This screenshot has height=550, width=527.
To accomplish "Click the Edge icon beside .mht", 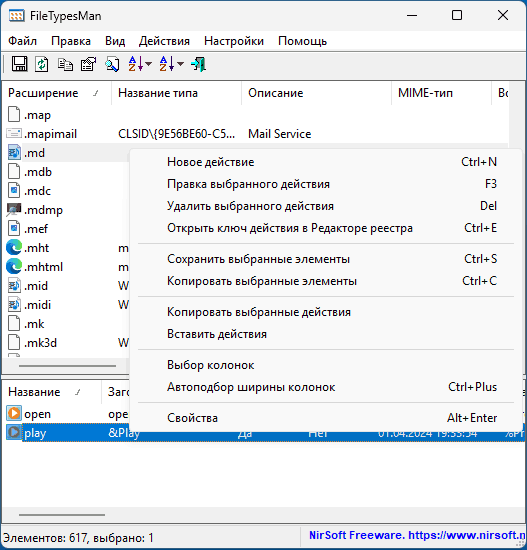I will coord(14,248).
